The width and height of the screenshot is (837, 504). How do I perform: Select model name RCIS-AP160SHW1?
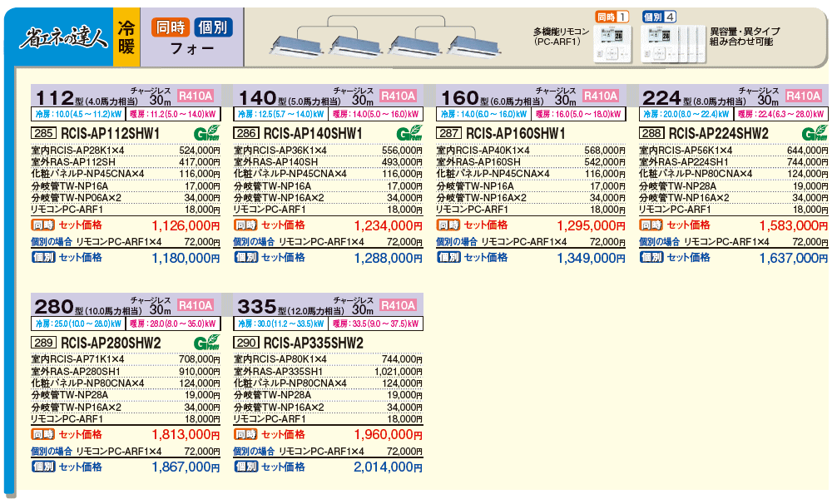[516, 133]
